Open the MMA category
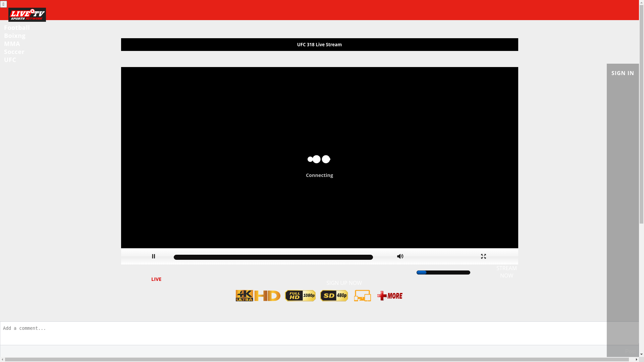This screenshot has width=644, height=362. 12,44
